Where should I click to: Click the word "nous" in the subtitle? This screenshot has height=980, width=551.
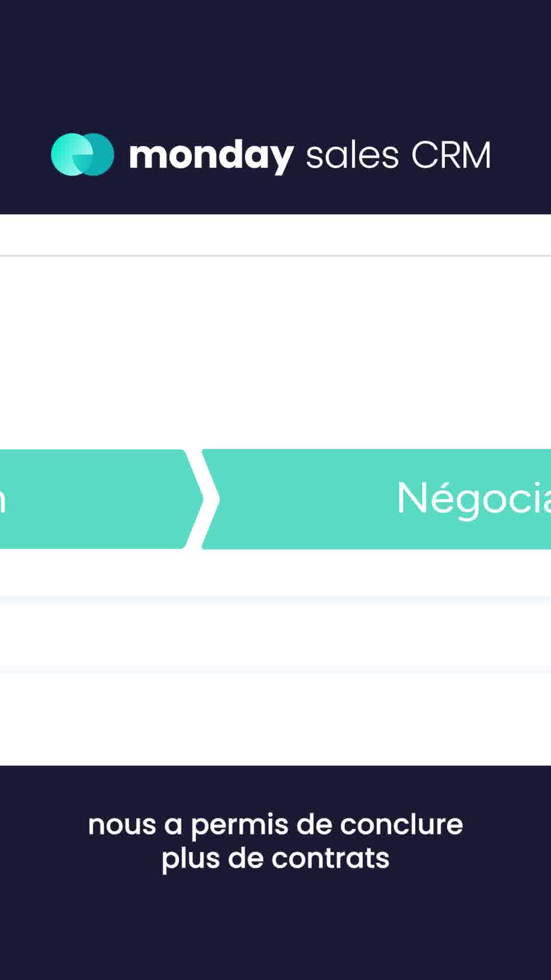[122, 824]
